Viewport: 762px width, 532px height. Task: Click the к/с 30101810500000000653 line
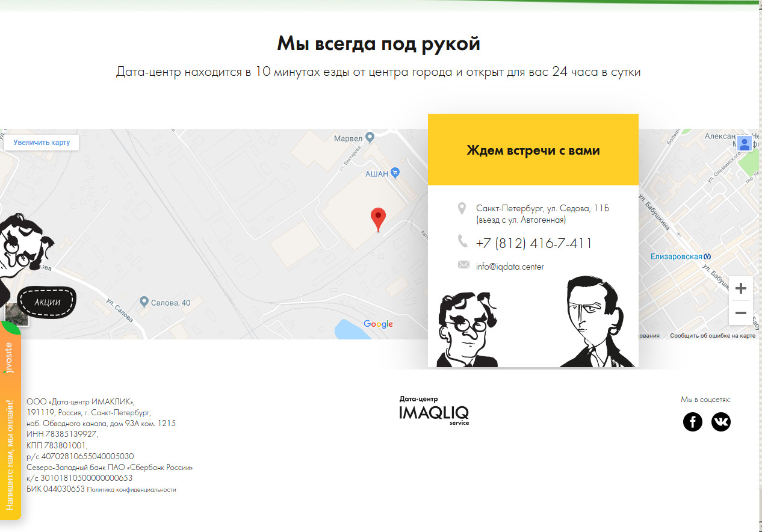79,478
